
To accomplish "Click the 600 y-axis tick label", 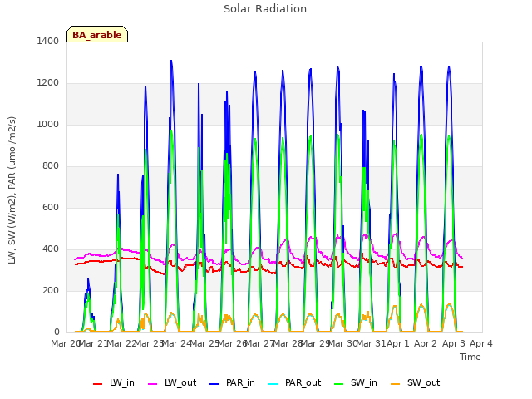I will pyautogui.click(x=51, y=207).
